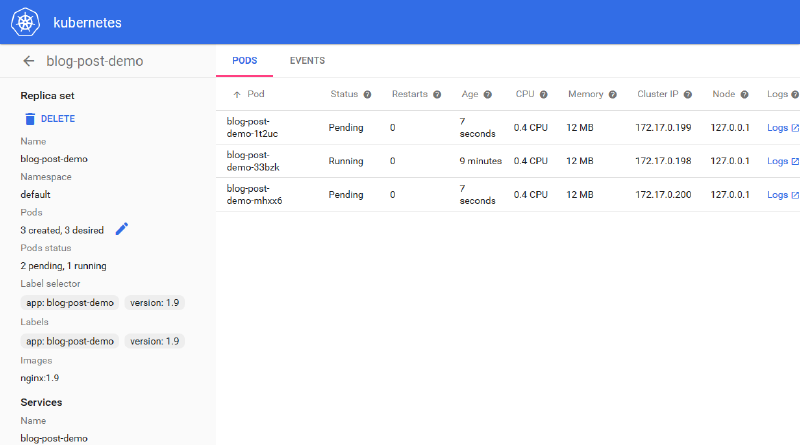The width and height of the screenshot is (800, 445).
Task: Click cluster IP 172.17.0.200
Action: click(x=663, y=194)
